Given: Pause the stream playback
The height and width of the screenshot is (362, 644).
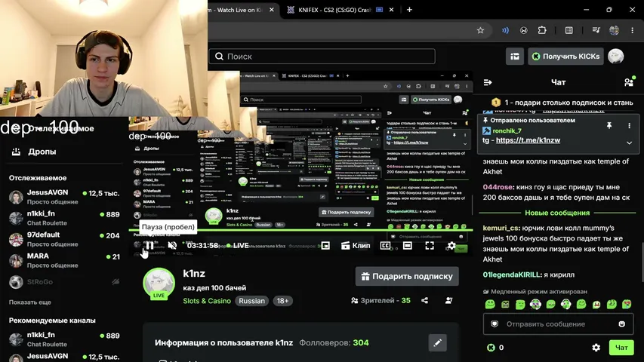Looking at the screenshot, I should pos(149,245).
